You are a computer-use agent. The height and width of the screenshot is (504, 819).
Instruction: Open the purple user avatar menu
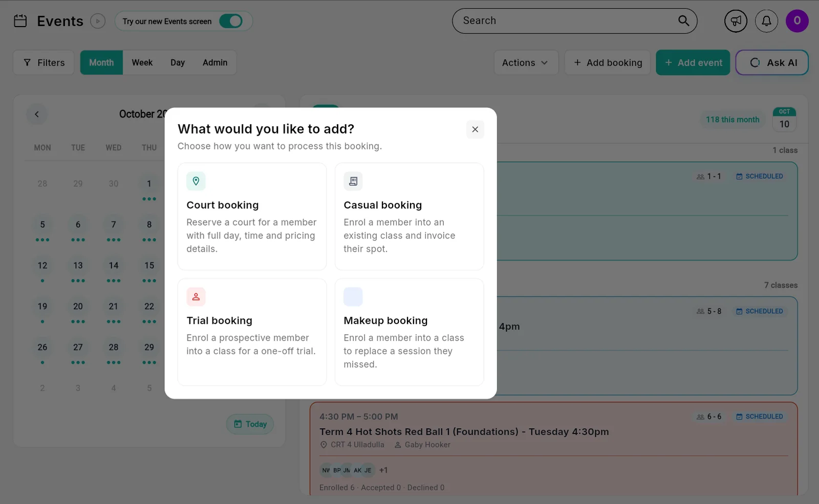pyautogui.click(x=797, y=21)
